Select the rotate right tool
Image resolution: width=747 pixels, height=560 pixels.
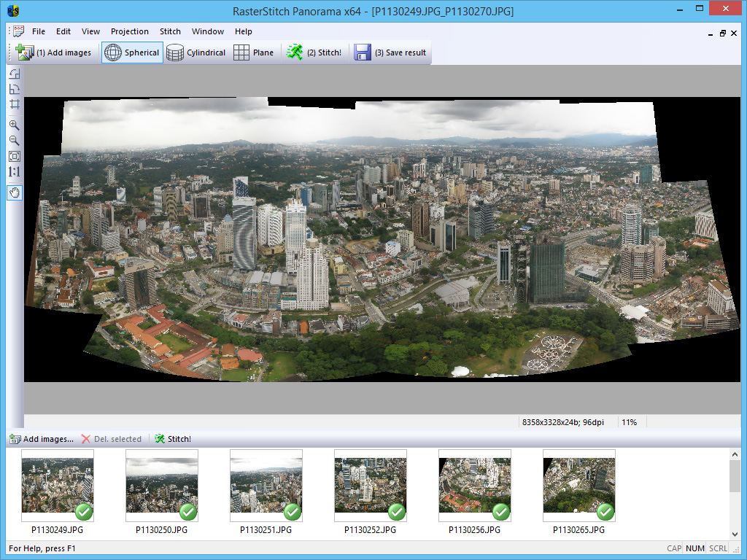(14, 89)
